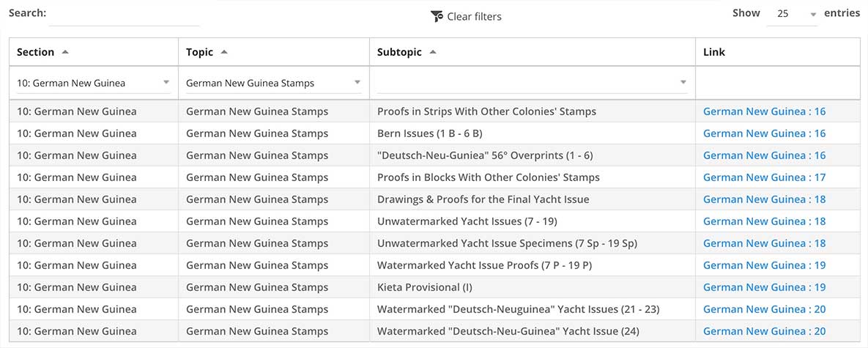Open the Topic filter dropdown
868x348 pixels.
pyautogui.click(x=273, y=83)
